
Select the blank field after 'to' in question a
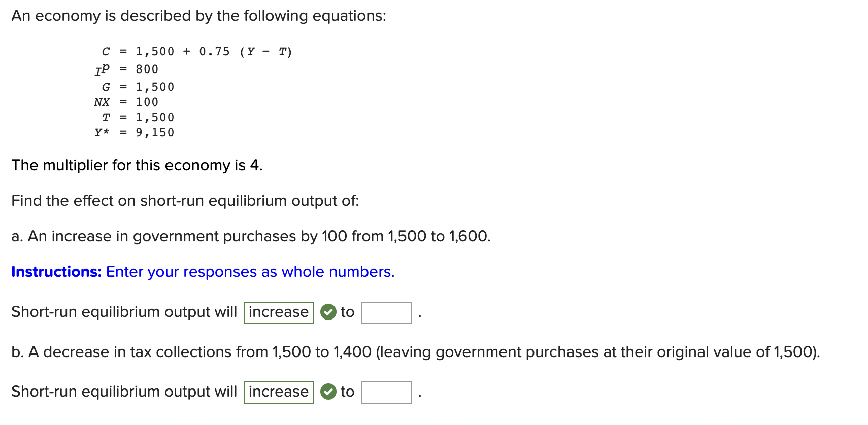[x=386, y=313]
